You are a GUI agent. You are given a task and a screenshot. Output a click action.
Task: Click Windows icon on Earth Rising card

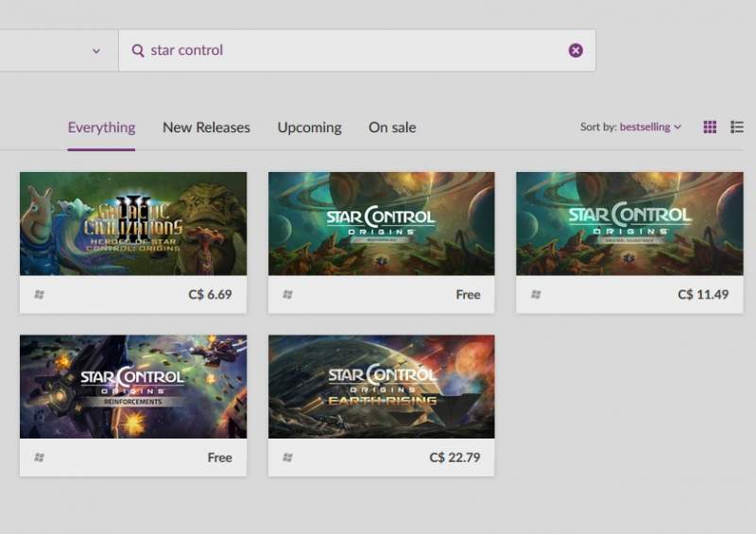287,457
